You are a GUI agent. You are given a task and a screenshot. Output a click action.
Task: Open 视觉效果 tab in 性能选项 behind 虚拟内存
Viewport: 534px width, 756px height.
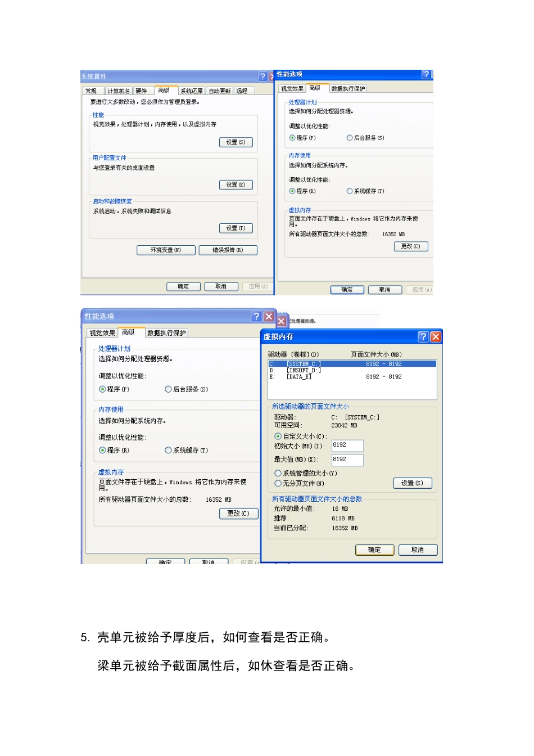tap(102, 333)
